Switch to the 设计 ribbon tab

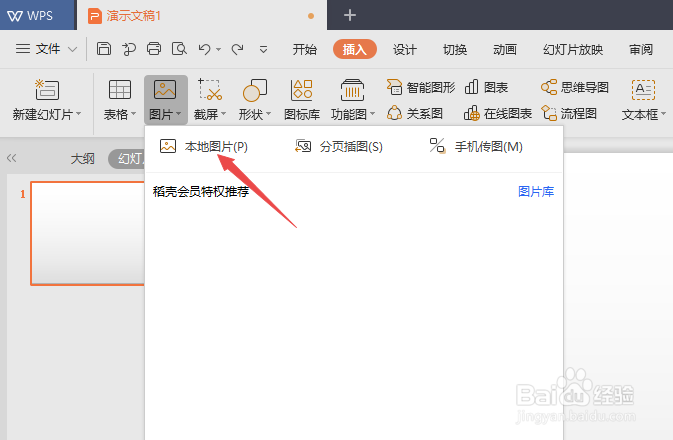click(405, 50)
